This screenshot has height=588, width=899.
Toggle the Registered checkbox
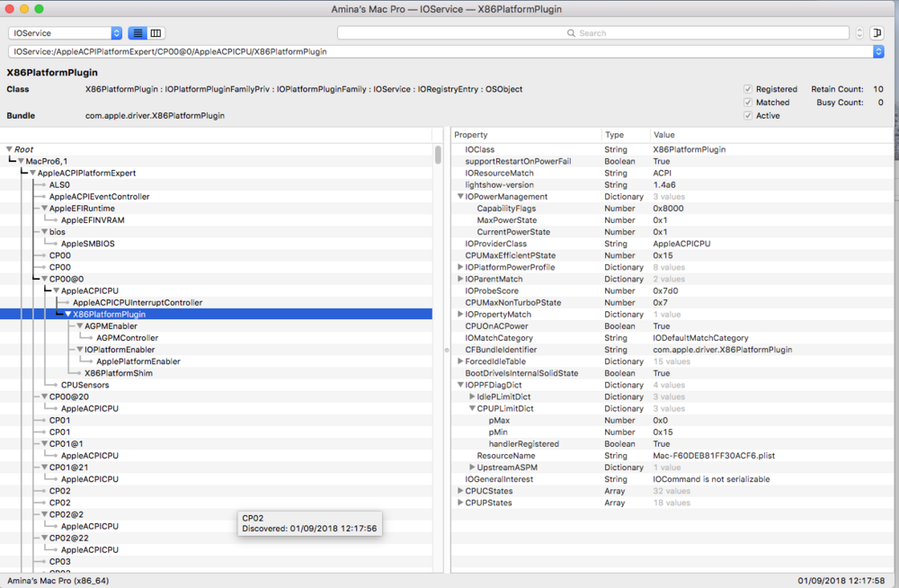[748, 89]
